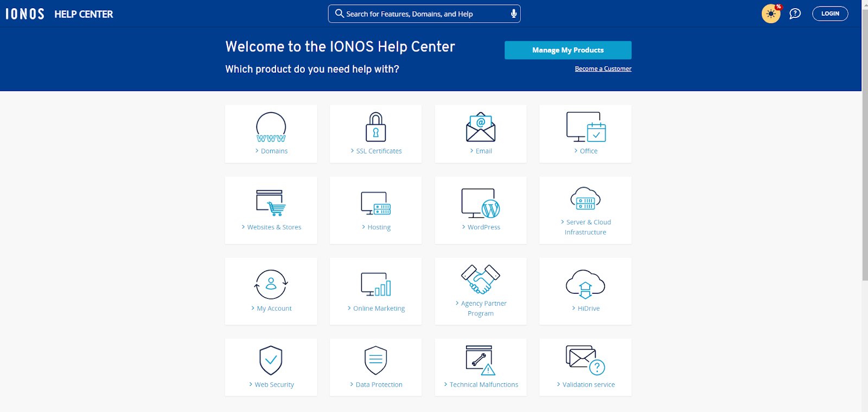This screenshot has width=868, height=412.
Task: Click the Websites & Stores cart icon
Action: click(x=271, y=203)
